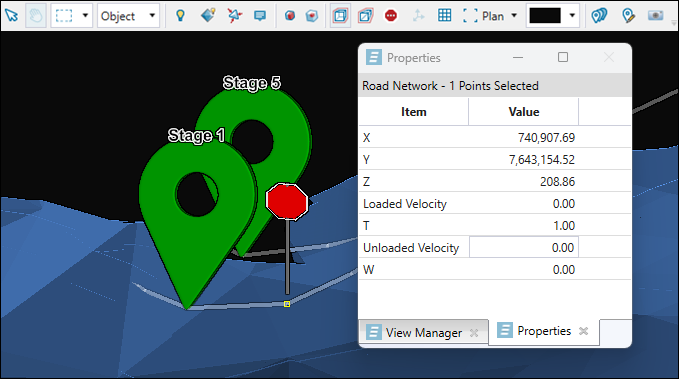Screen dimensions: 679x379
Task: Click the blue diamond gem icon
Action: [x=208, y=16]
